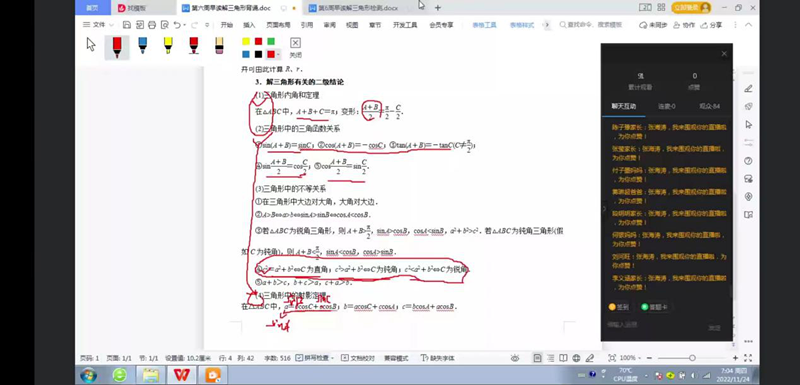Toggle the 拼写检查 spell check option
800x385 pixels.
pos(315,358)
